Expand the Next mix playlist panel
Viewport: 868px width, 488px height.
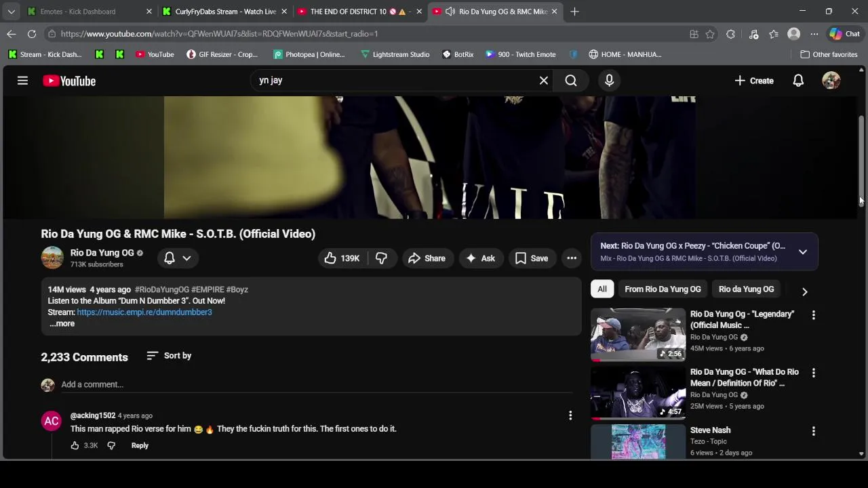coord(803,251)
